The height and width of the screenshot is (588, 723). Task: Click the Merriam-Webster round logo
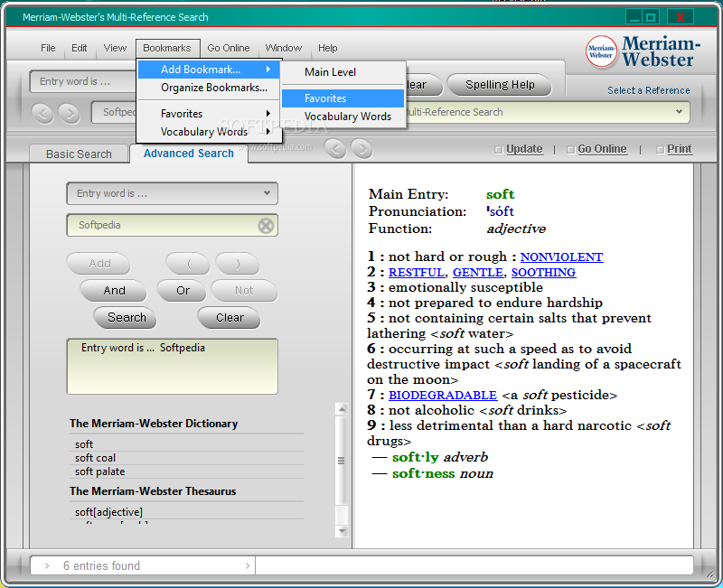(x=601, y=51)
